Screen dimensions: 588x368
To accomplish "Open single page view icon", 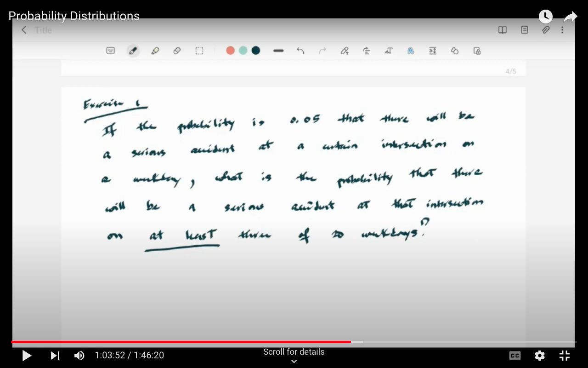I will [524, 30].
